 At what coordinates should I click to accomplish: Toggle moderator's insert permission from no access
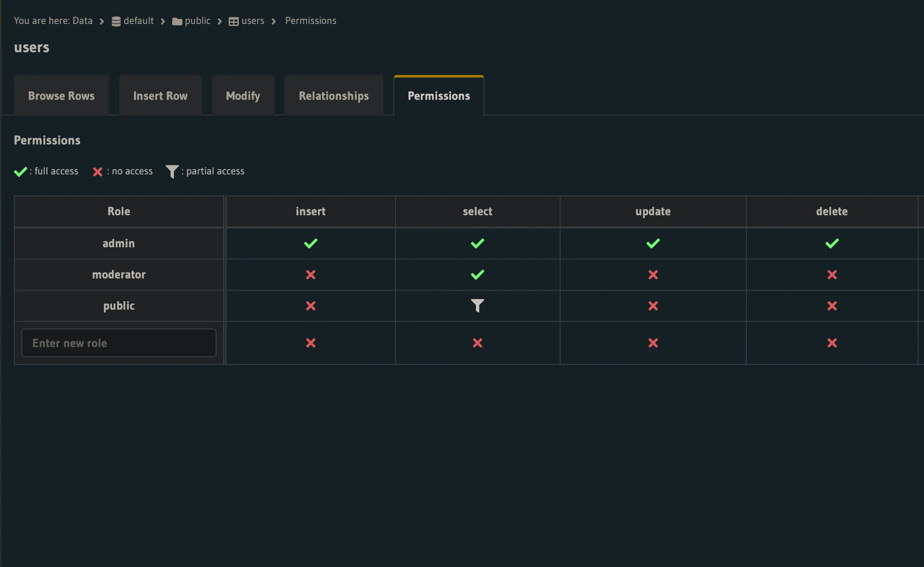[x=310, y=275]
